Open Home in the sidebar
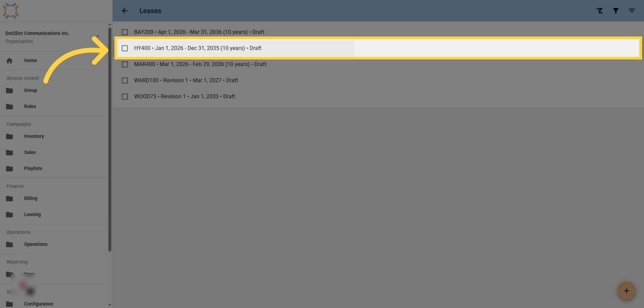 coord(54,61)
